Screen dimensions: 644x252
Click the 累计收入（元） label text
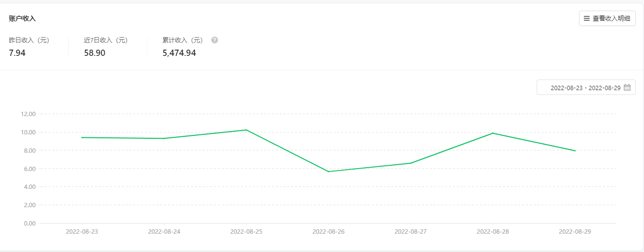click(183, 40)
